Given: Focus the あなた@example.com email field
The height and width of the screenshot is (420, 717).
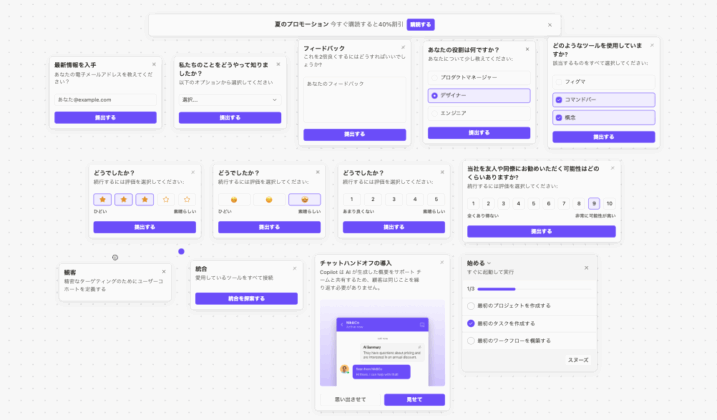Looking at the screenshot, I should click(x=106, y=100).
